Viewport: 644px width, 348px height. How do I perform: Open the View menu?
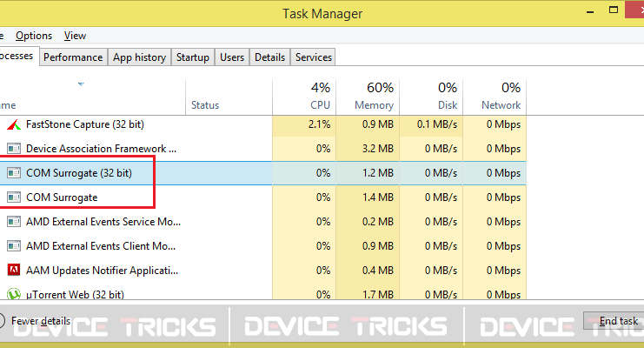75,36
